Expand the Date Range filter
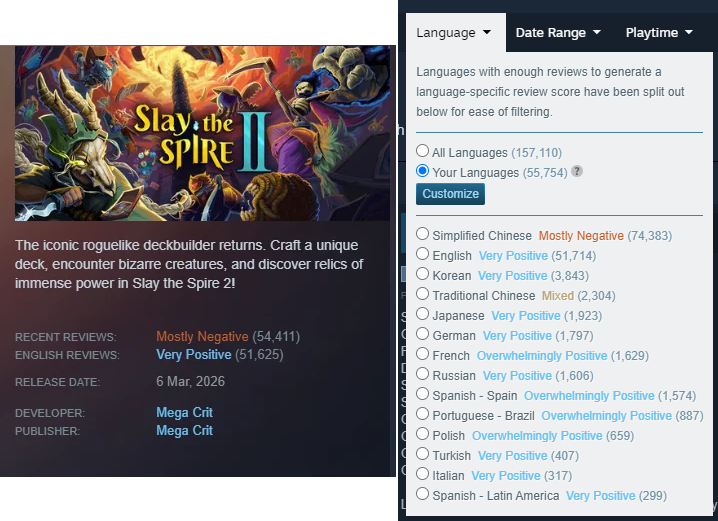Viewport: 718px width, 521px height. tap(558, 33)
